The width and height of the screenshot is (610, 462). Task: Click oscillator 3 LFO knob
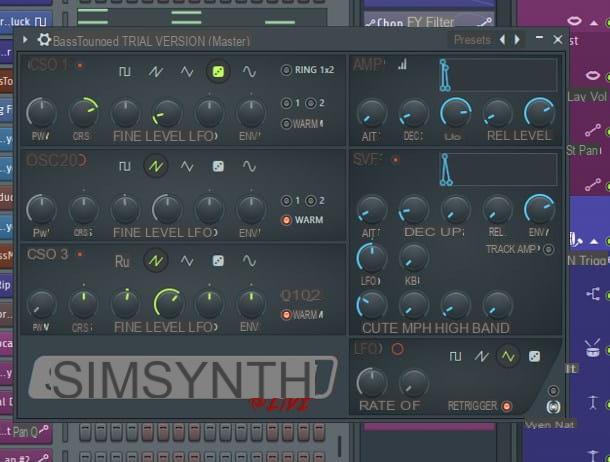click(209, 304)
